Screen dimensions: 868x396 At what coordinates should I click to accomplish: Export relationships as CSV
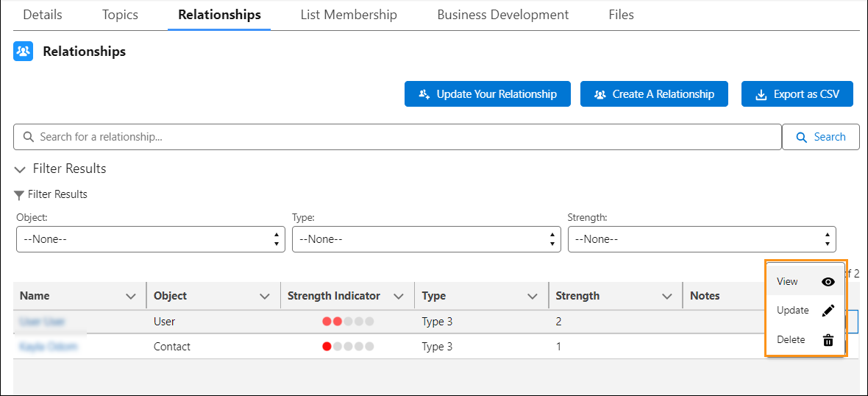tap(797, 94)
